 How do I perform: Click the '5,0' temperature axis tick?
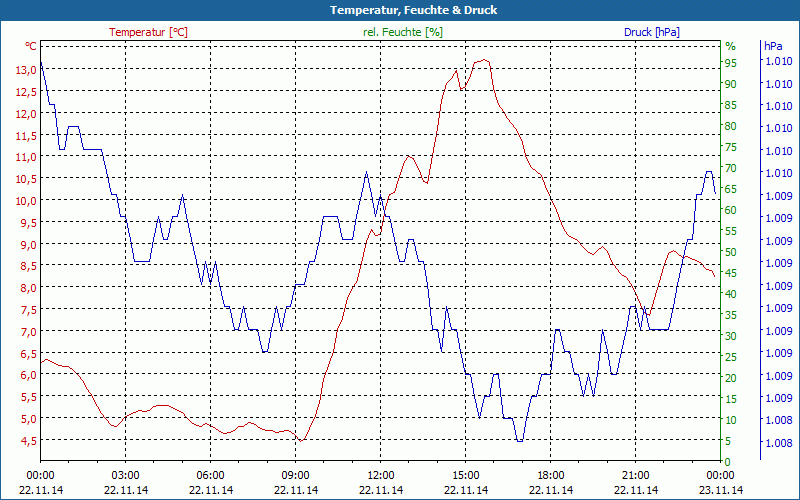coord(29,419)
